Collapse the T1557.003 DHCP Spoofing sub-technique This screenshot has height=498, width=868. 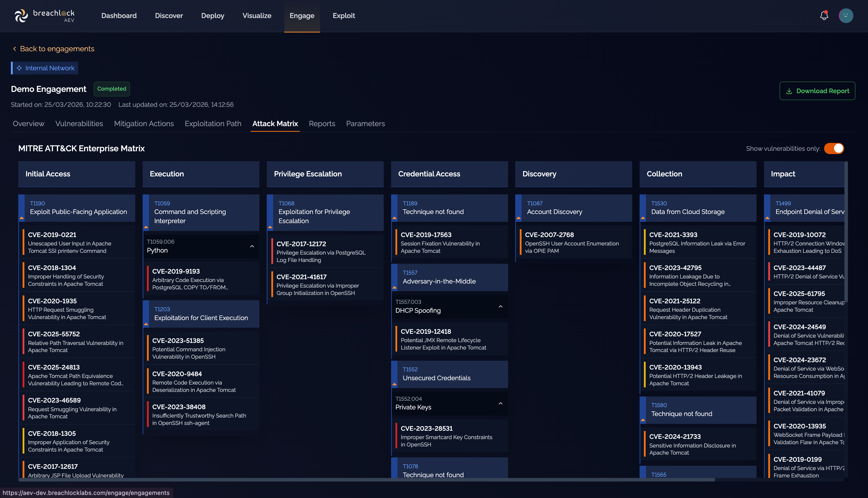500,306
